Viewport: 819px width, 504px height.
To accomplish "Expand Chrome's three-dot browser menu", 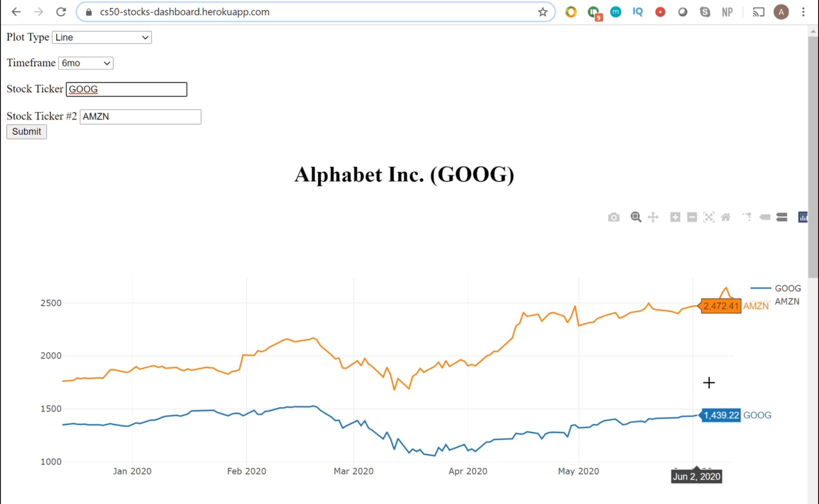I will 803,12.
